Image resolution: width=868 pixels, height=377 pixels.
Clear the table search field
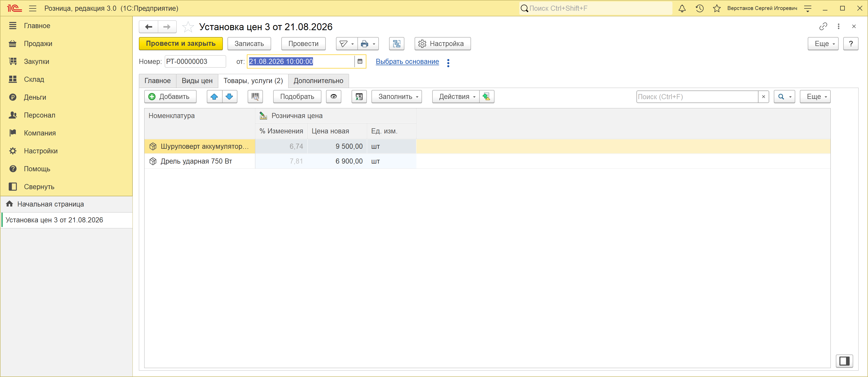click(x=764, y=97)
